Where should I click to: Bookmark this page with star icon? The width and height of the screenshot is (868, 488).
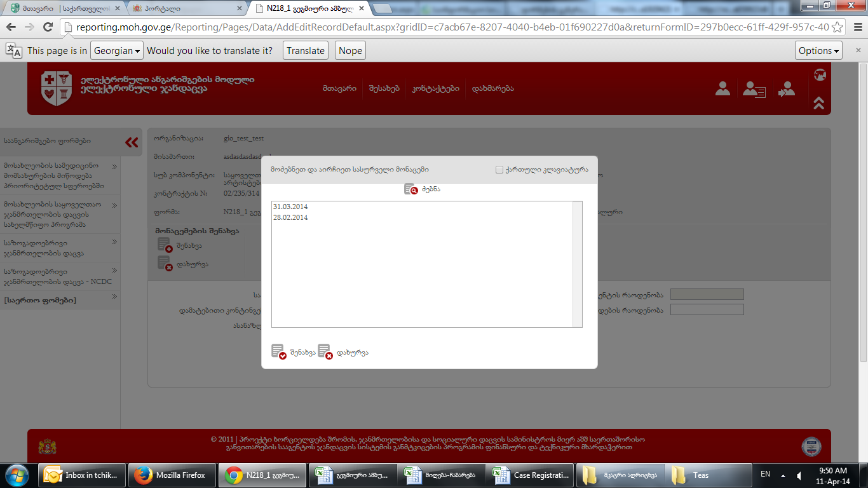(x=837, y=27)
